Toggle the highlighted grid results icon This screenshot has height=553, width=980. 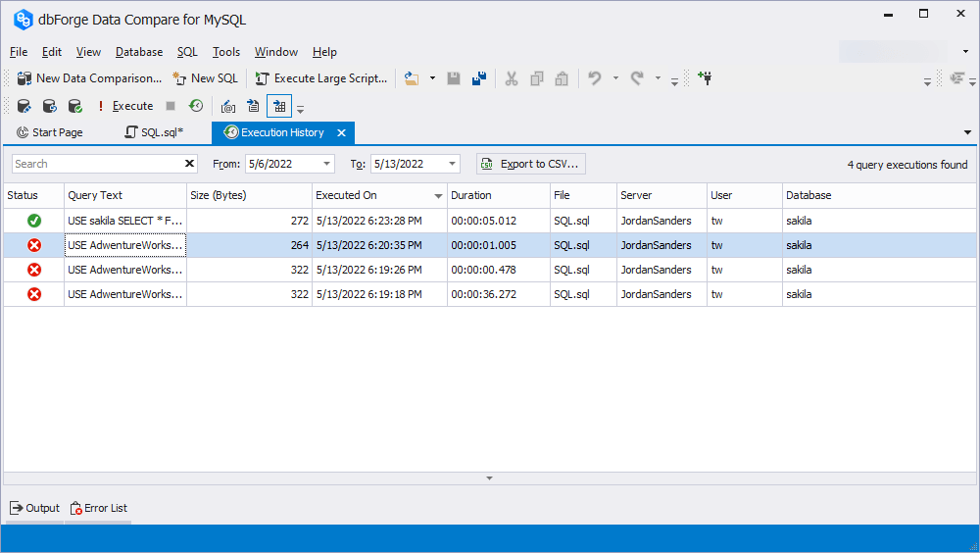(279, 106)
